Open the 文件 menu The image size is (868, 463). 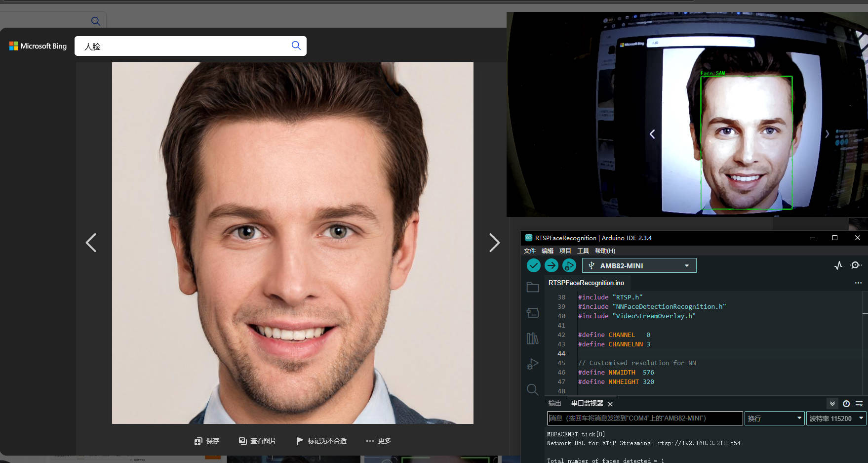coord(530,251)
